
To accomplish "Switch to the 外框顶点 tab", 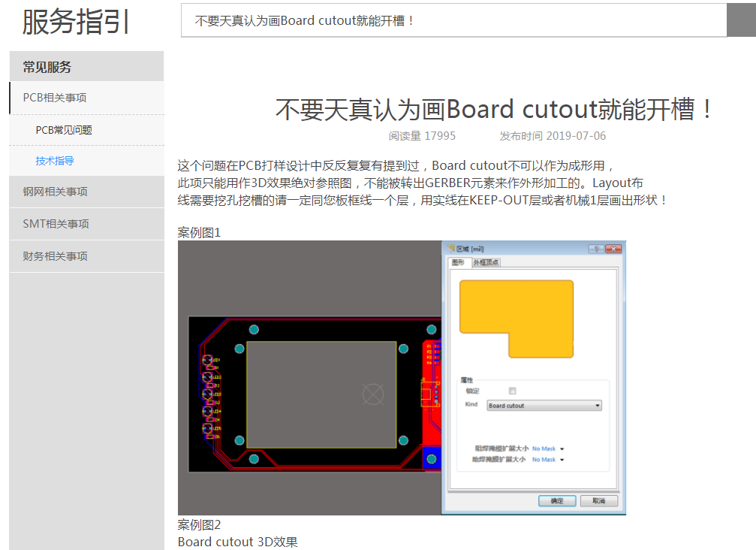I will point(486,262).
